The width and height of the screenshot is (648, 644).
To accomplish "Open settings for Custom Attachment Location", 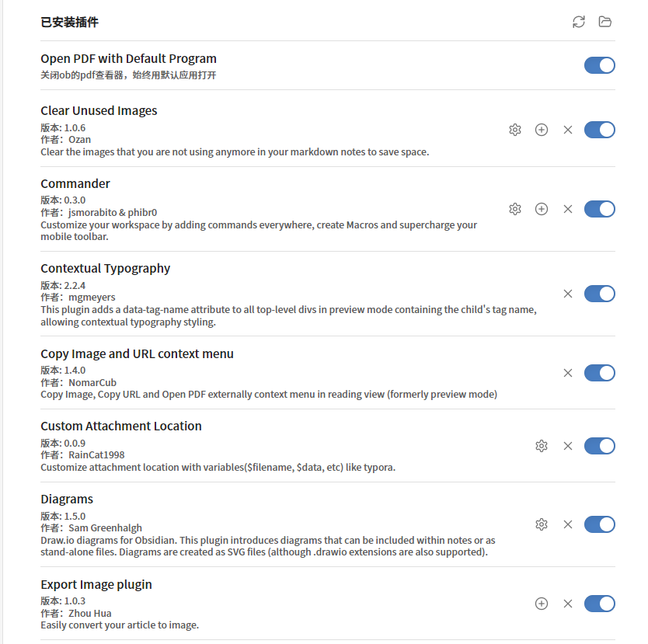I will (x=542, y=446).
